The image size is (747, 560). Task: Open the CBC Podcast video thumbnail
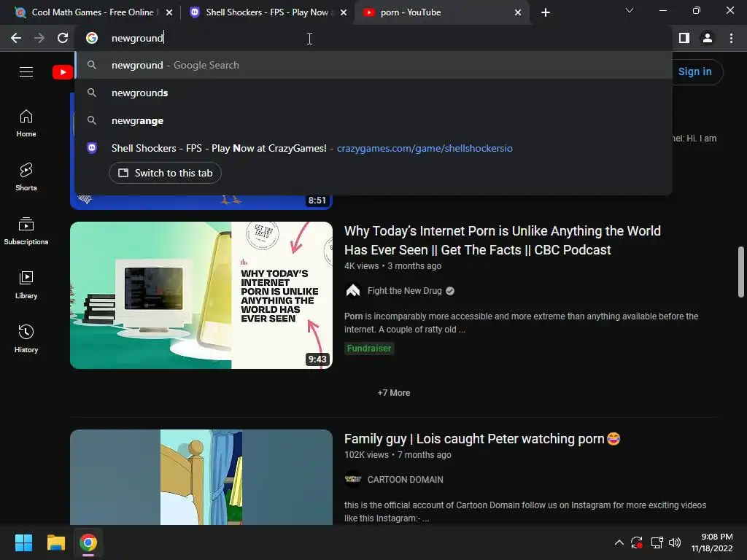[x=201, y=295]
